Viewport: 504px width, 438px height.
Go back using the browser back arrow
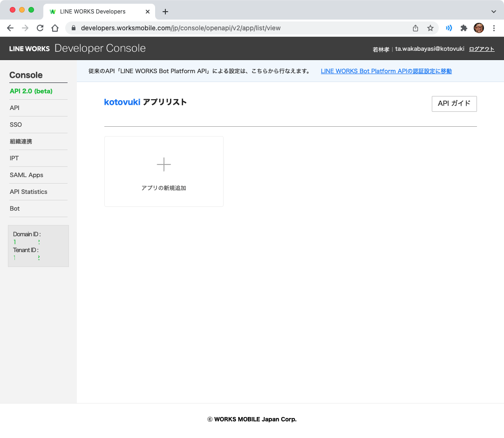(x=10, y=28)
